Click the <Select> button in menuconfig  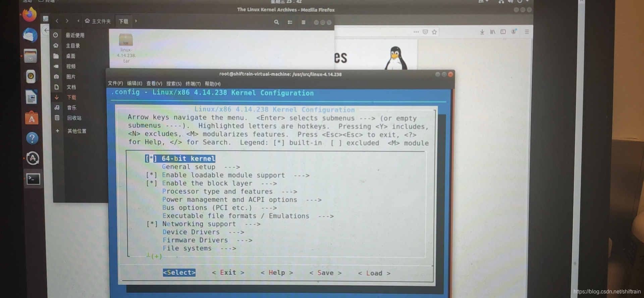(x=179, y=272)
